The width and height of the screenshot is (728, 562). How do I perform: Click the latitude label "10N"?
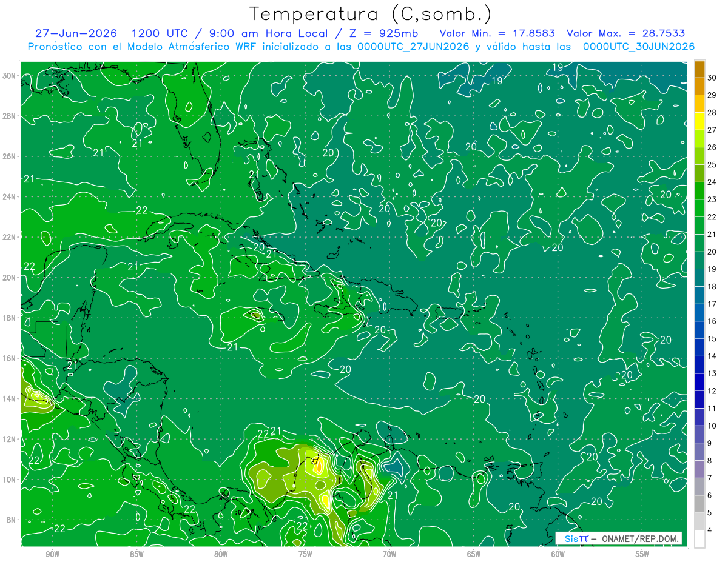[10, 480]
